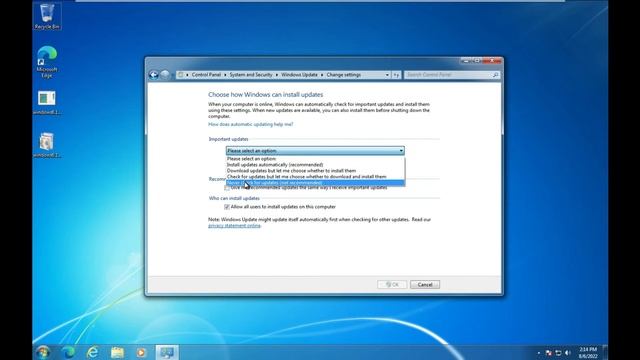This screenshot has width=640, height=360.
Task: Toggle the recommended updates checkbox
Action: 227,188
